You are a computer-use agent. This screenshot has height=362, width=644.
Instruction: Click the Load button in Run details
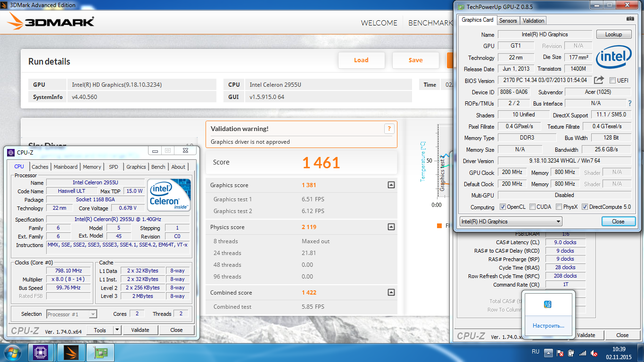(362, 60)
